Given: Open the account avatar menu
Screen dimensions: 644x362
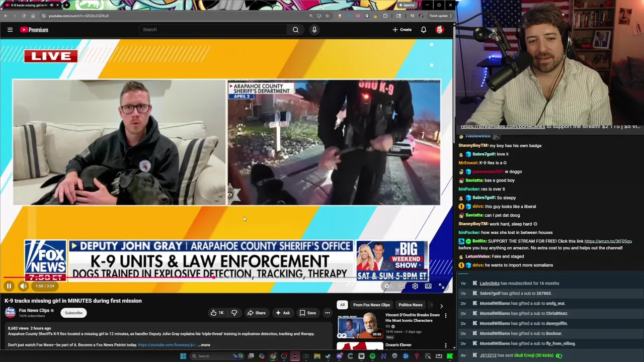Looking at the screenshot, I should pos(439,30).
